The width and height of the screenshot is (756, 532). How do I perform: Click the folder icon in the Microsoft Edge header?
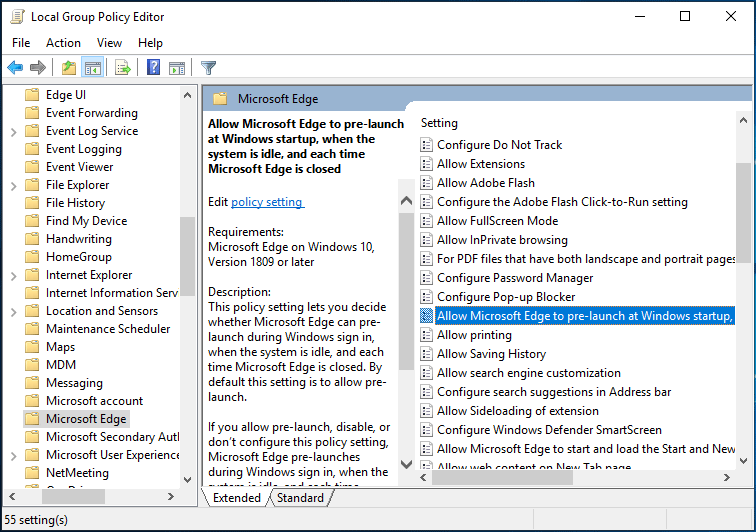click(220, 99)
